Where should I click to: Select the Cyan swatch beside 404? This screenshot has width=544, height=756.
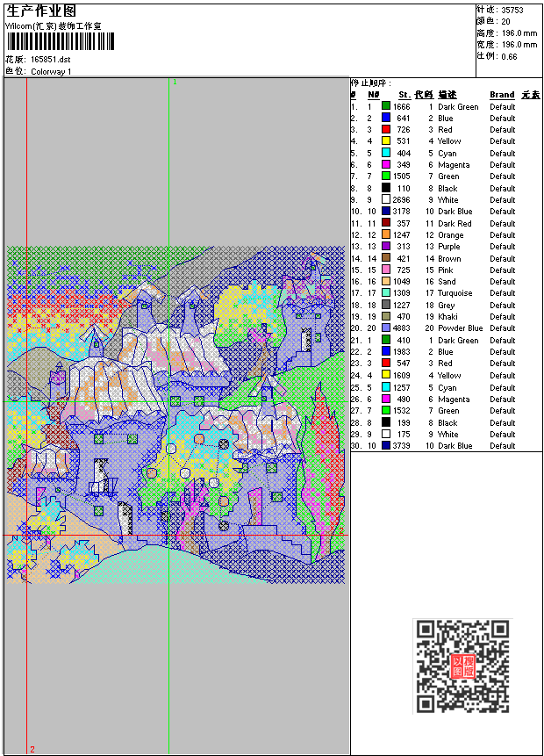pyautogui.click(x=385, y=153)
